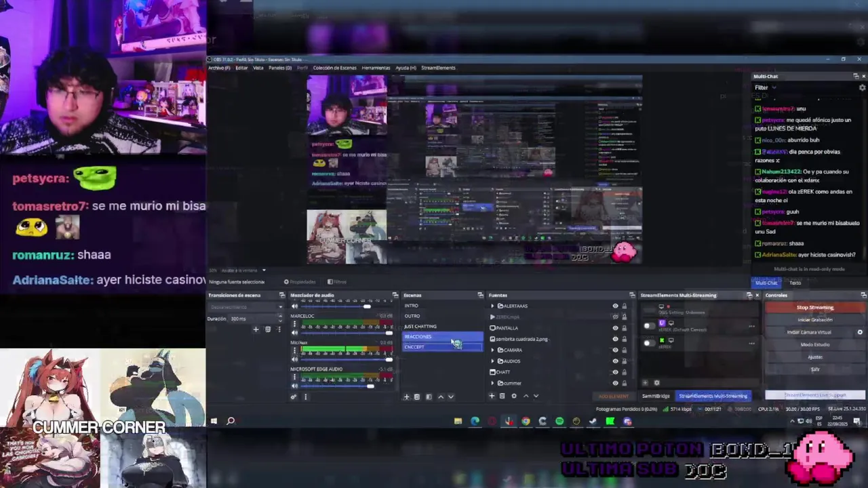Move the scene up with the arrow icon

[440, 396]
